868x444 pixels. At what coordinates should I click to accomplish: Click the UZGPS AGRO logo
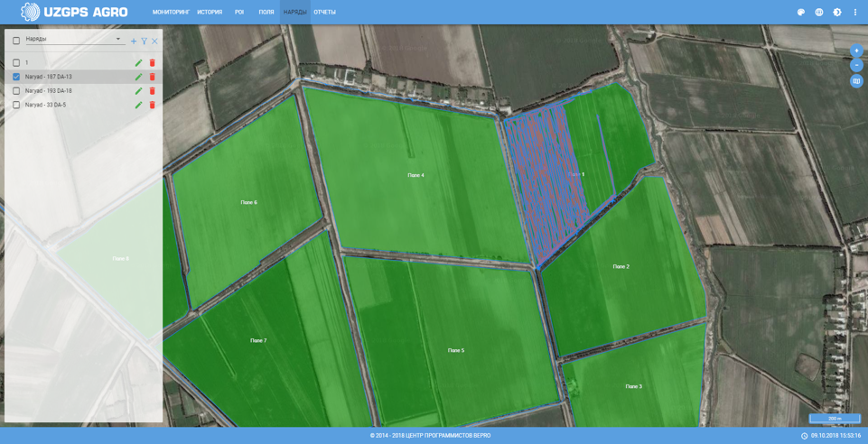(x=74, y=13)
